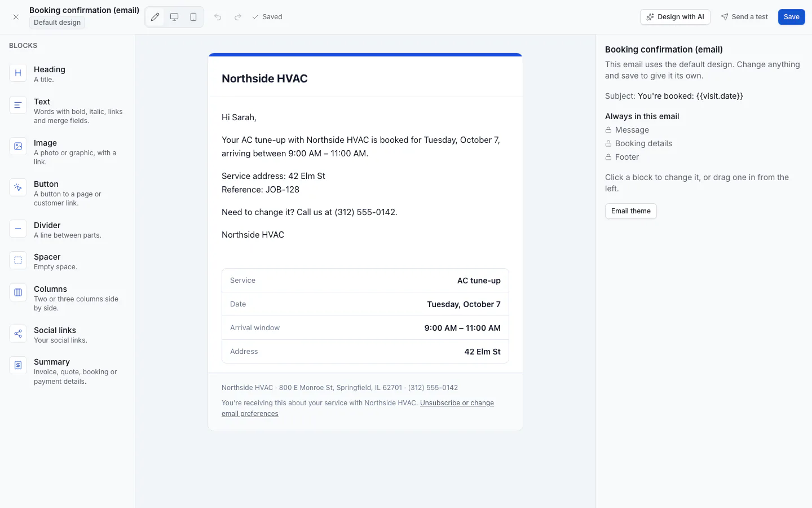Viewport: 812px width, 508px height.
Task: Open the Email theme settings
Action: (630, 211)
